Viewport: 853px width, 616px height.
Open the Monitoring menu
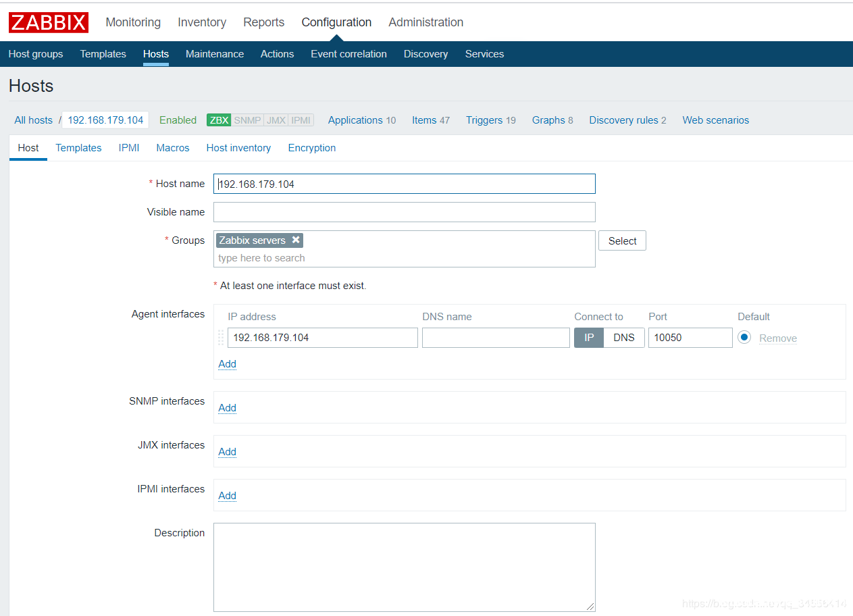(x=132, y=22)
